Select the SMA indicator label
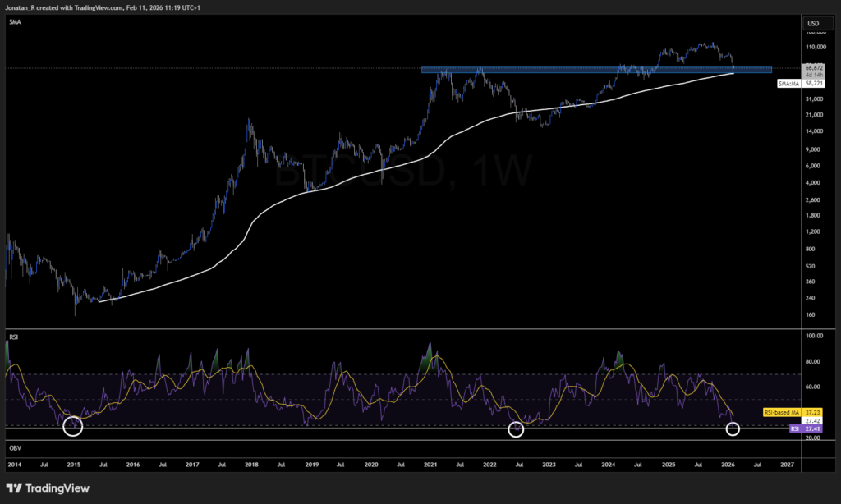Screen dimensions: 841x504 (x=14, y=22)
